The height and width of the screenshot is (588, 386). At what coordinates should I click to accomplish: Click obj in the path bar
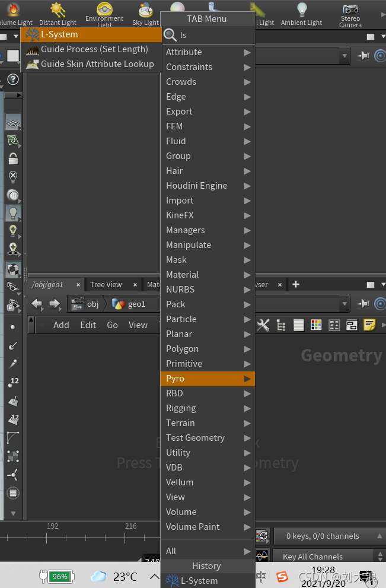[85, 304]
